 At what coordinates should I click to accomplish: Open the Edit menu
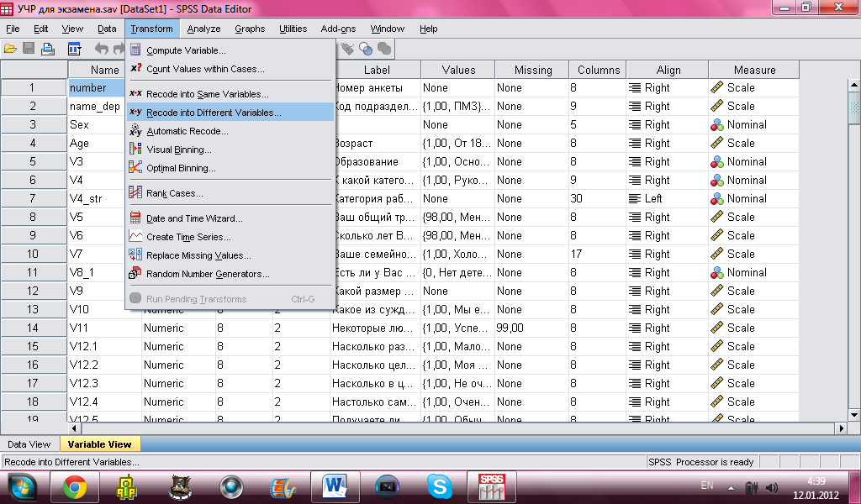[x=40, y=29]
